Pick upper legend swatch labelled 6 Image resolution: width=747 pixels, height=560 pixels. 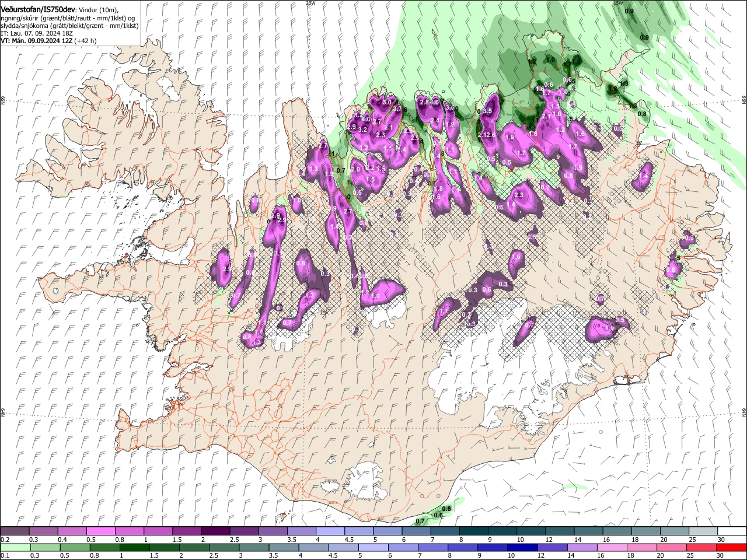(416, 531)
